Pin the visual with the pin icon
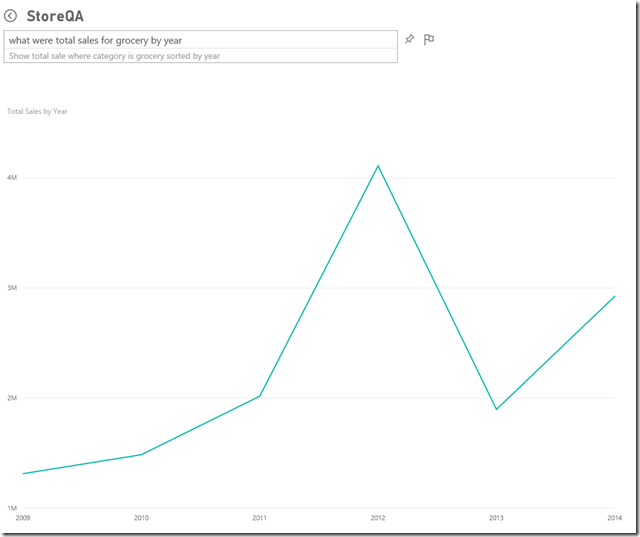 coord(409,40)
